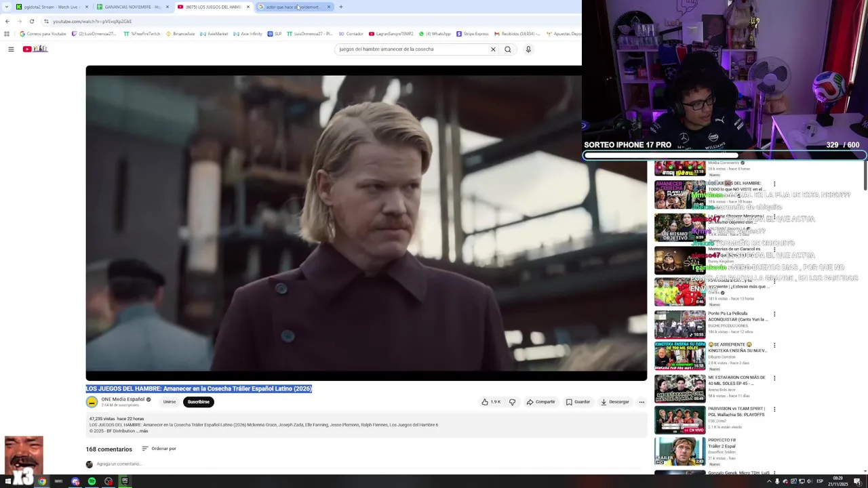Viewport: 868px width, 488px height.
Task: Close the GANANCIAS NOVIEMBRE tab
Action: point(167,7)
